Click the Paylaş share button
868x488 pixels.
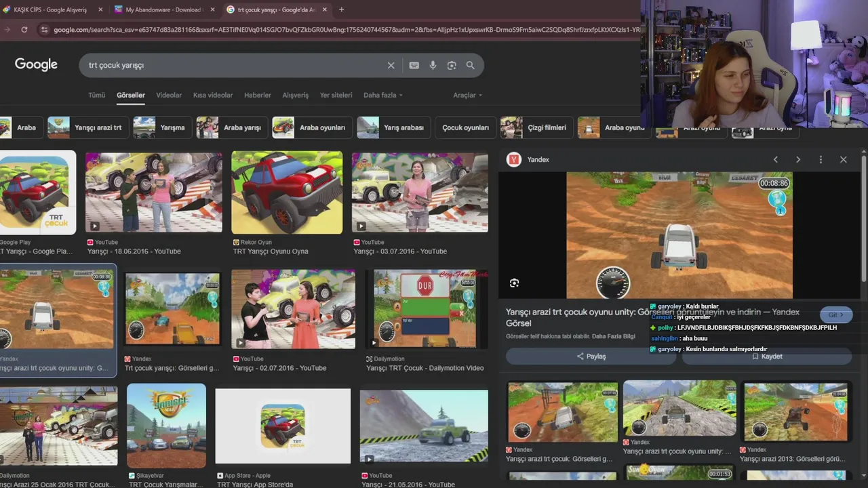click(x=591, y=357)
